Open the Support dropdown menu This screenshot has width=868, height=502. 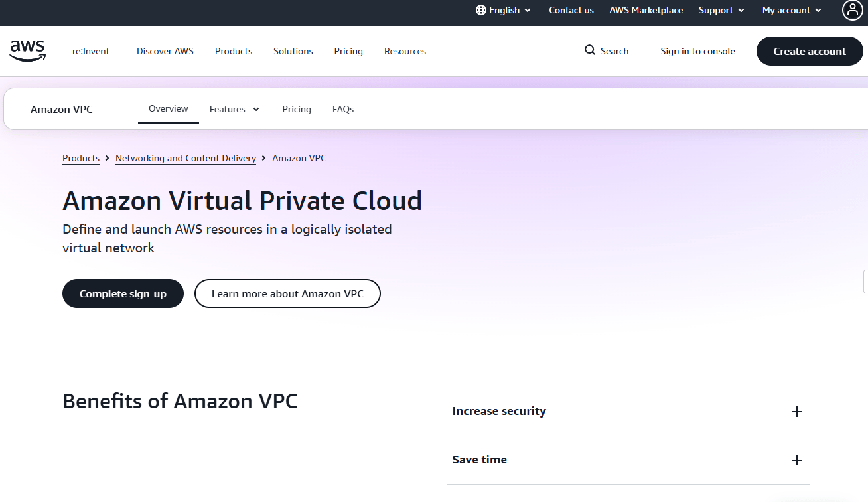pyautogui.click(x=721, y=10)
